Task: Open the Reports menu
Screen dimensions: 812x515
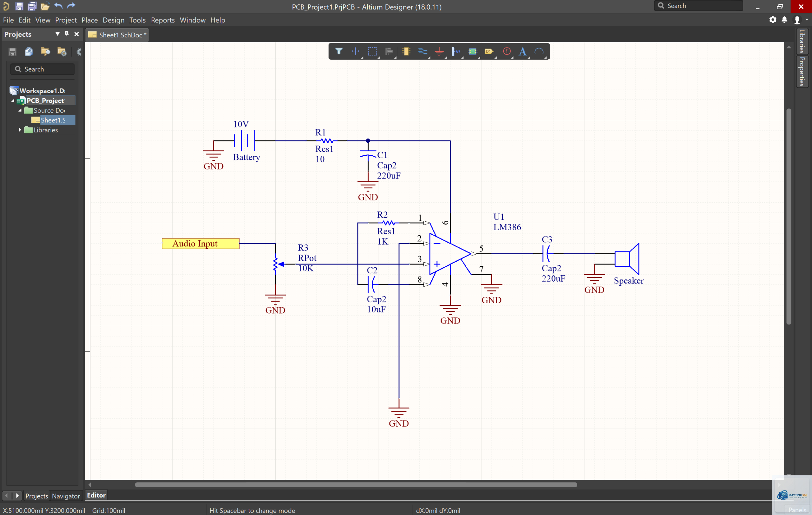Action: click(x=163, y=20)
